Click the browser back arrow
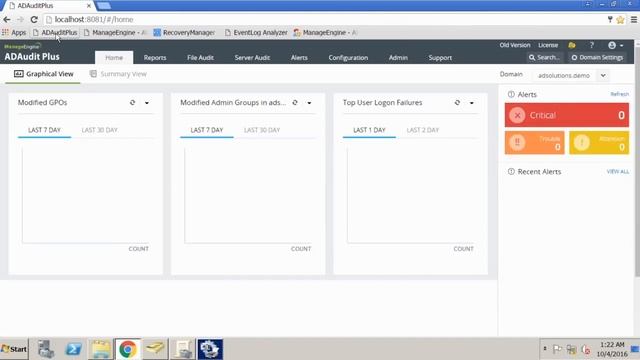 [7, 20]
